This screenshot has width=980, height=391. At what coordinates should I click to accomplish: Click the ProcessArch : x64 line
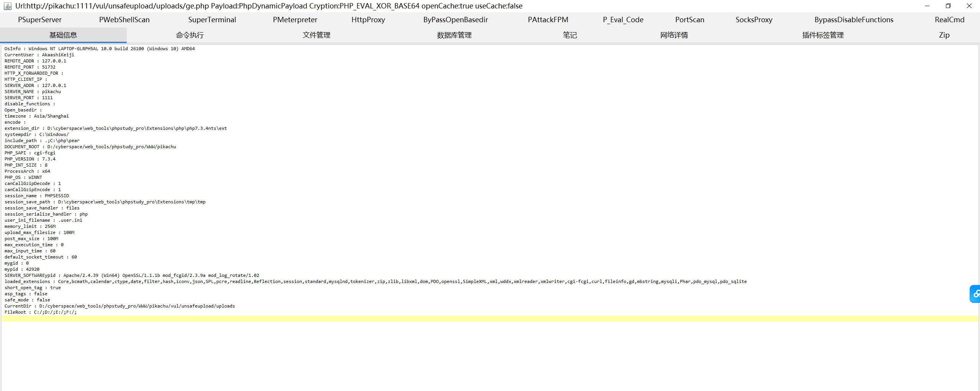[27, 171]
